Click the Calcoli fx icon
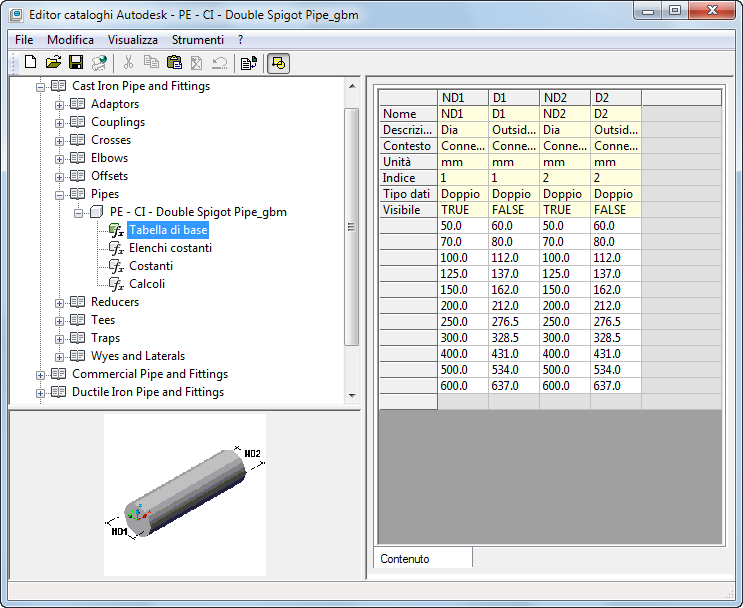Image resolution: width=743 pixels, height=608 pixels. pyautogui.click(x=117, y=285)
